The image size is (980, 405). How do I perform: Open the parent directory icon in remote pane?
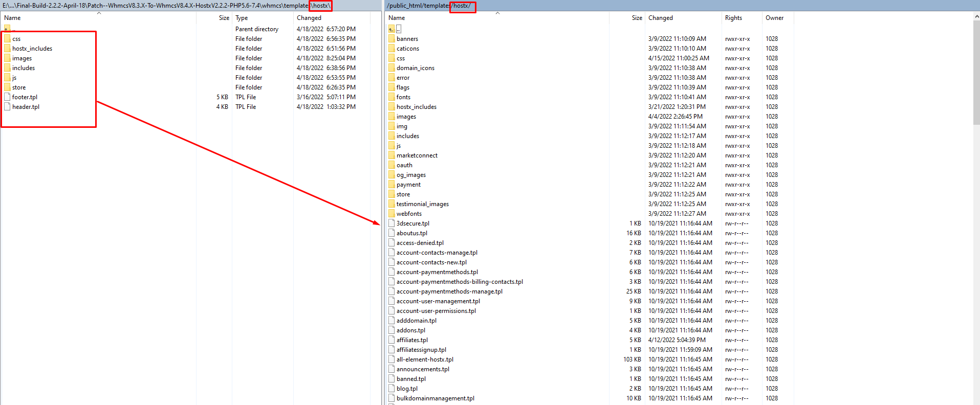(x=391, y=29)
